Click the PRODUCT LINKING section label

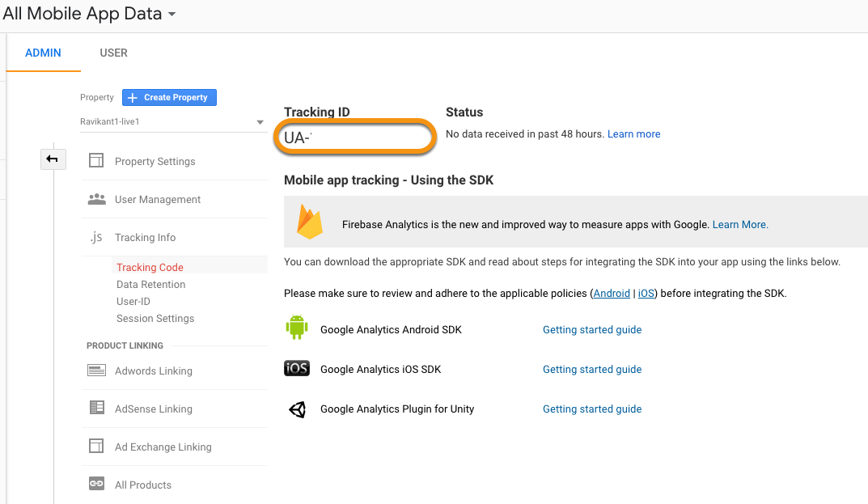(x=125, y=345)
